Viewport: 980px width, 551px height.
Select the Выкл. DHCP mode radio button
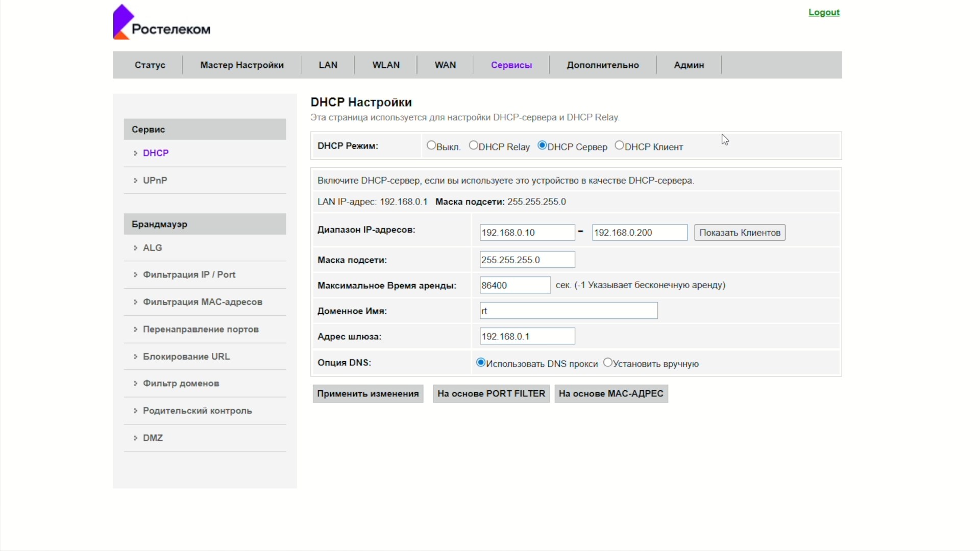(431, 145)
